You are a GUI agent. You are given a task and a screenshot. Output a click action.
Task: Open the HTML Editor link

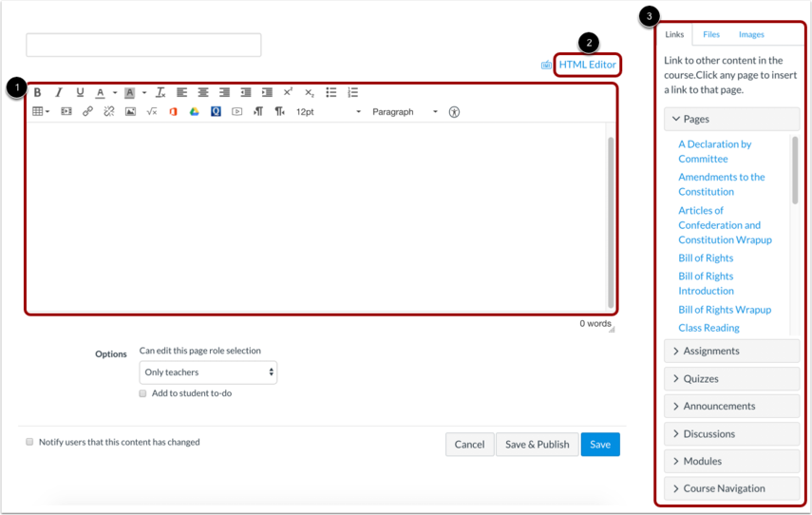(x=587, y=65)
